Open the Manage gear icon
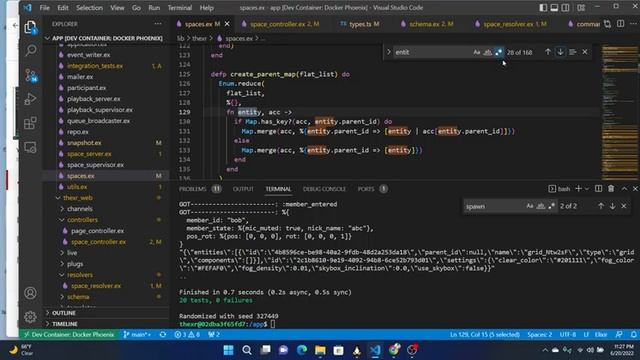Screen dimensions: 640x360 (30, 317)
